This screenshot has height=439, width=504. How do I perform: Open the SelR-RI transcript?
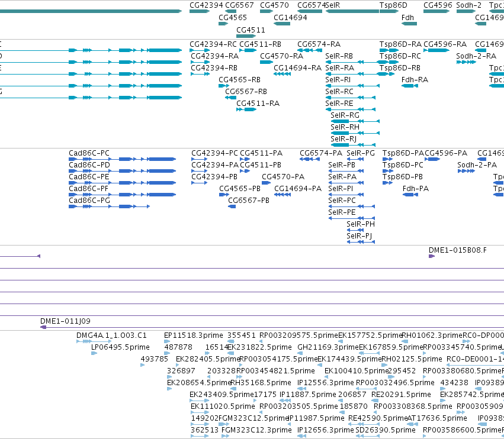click(338, 80)
